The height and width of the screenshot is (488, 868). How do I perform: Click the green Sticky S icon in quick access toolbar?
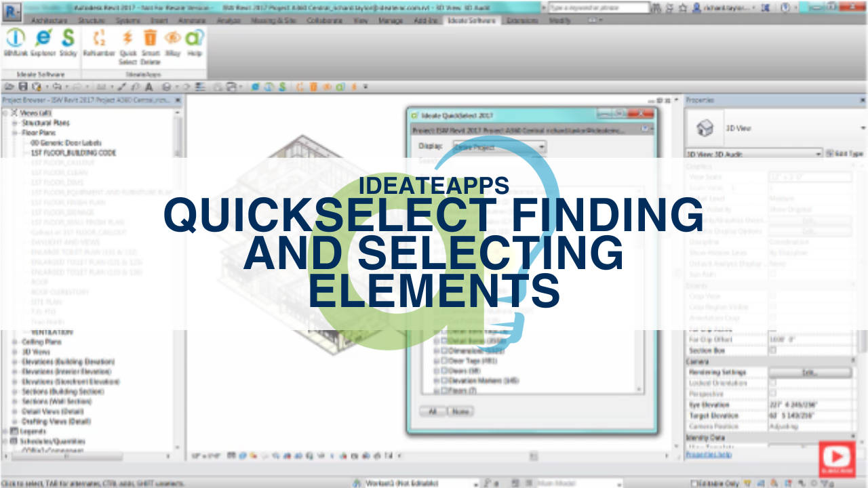[x=281, y=87]
